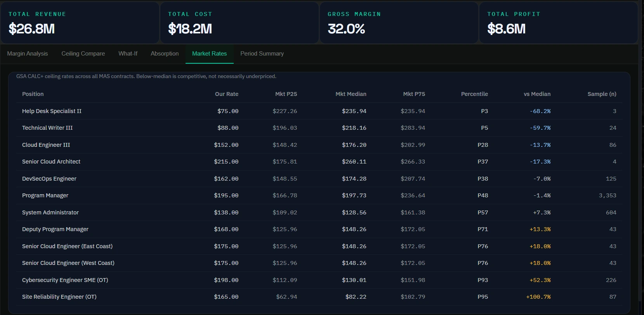The image size is (644, 315).
Task: Open the Margin Analysis tab
Action: click(x=28, y=54)
